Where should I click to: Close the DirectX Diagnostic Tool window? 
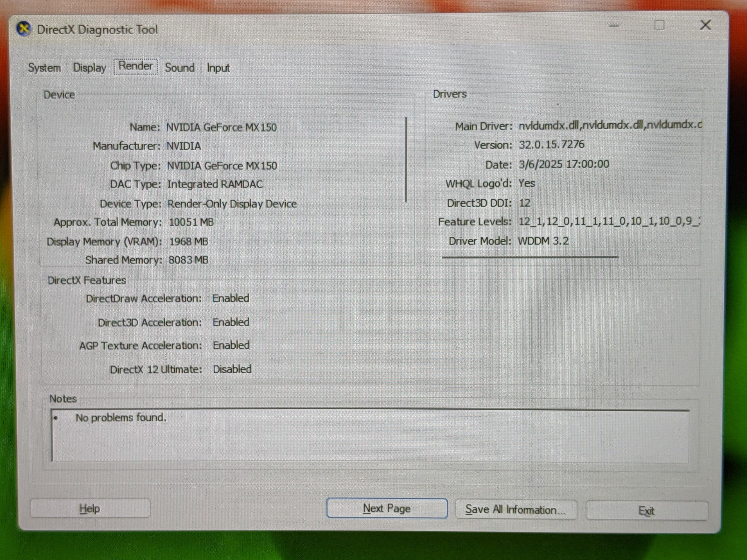705,25
